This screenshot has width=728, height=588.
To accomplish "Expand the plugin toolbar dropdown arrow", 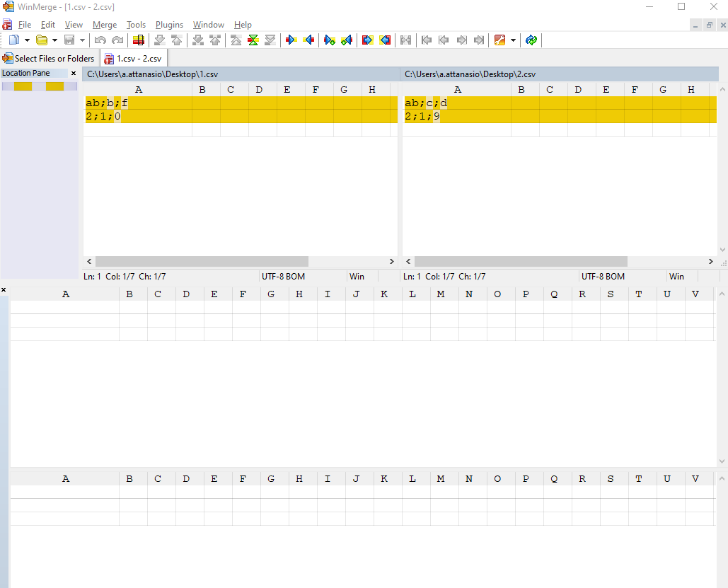I will (514, 40).
